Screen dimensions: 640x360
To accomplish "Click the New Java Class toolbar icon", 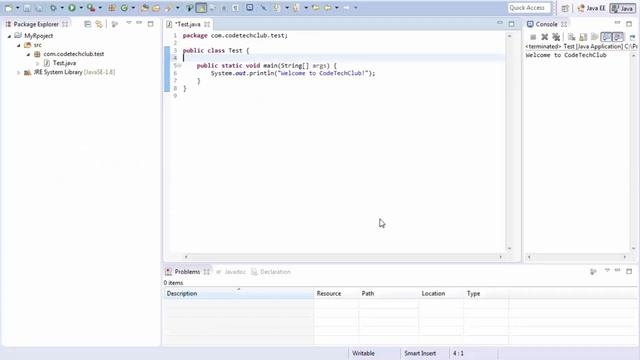I will coord(124,8).
